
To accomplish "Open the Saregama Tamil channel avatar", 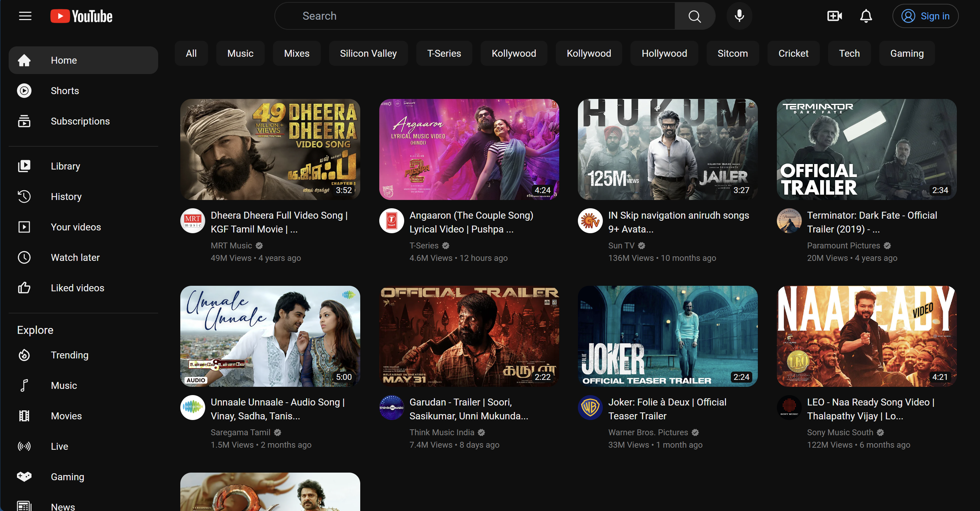I will click(192, 408).
